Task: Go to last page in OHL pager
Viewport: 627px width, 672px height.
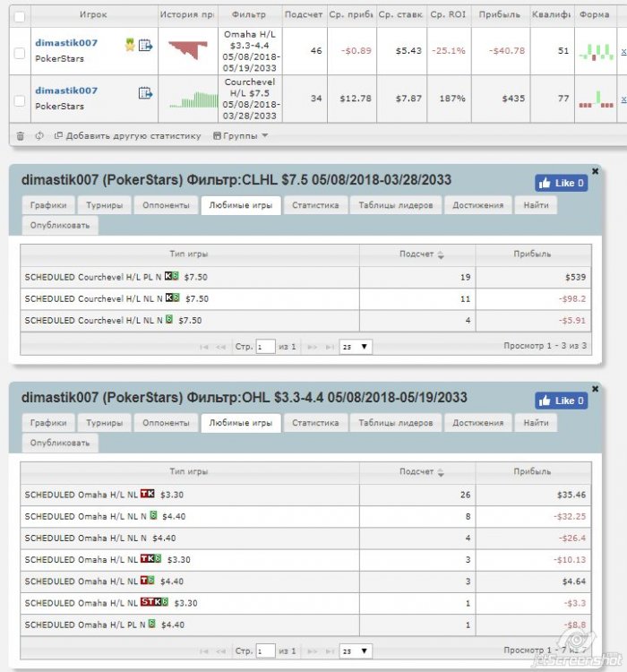Action: (329, 651)
